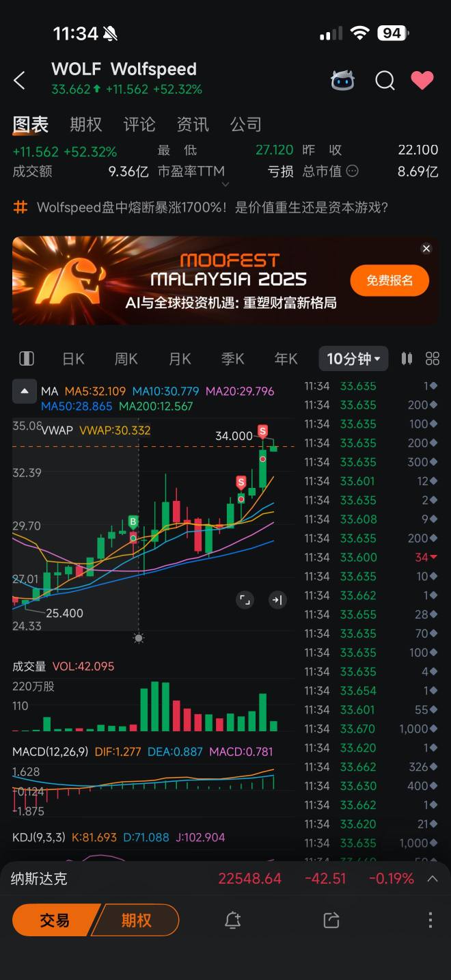Expand the index bar chevron
This screenshot has height=980, width=451.
click(432, 879)
